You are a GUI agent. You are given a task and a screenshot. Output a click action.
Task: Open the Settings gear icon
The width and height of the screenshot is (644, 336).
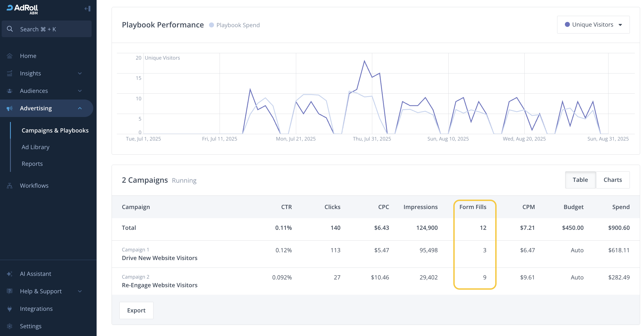click(10, 326)
